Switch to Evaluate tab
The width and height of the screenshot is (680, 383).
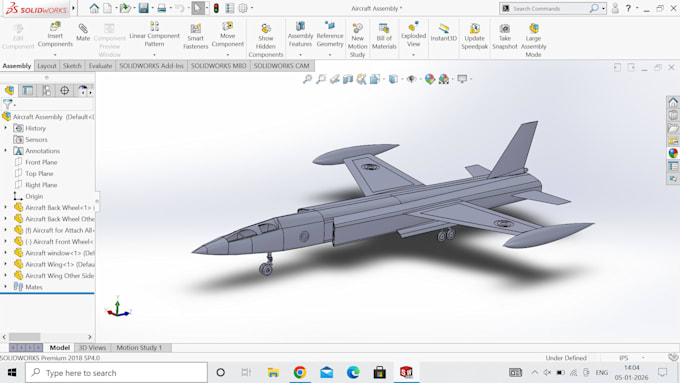[x=100, y=66]
